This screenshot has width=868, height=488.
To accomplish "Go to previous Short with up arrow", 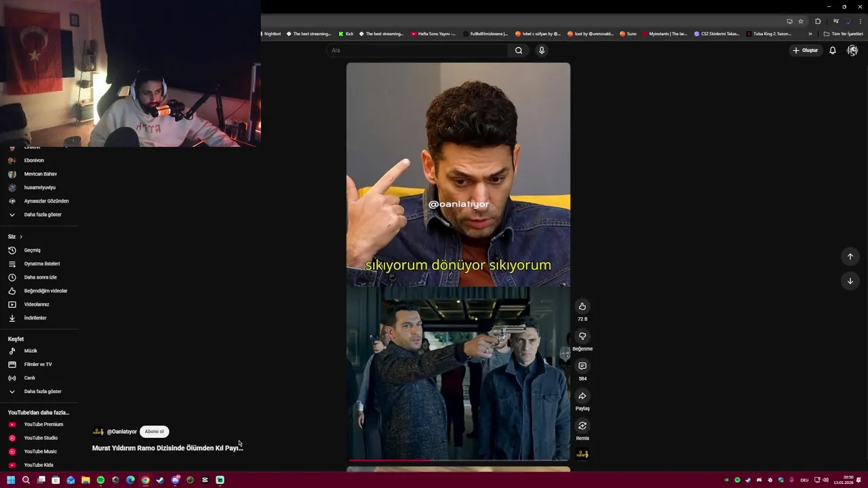I will tap(850, 256).
